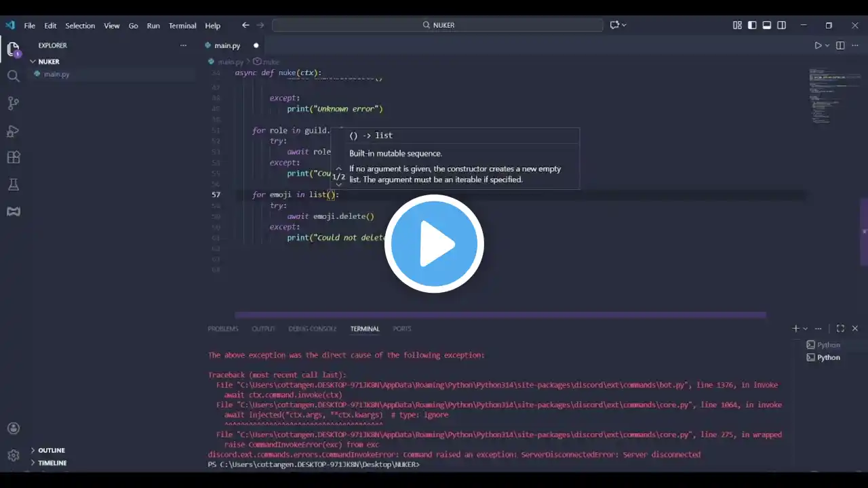Image resolution: width=868 pixels, height=488 pixels.
Task: Toggle the secondary side bar layout button
Action: click(x=782, y=25)
